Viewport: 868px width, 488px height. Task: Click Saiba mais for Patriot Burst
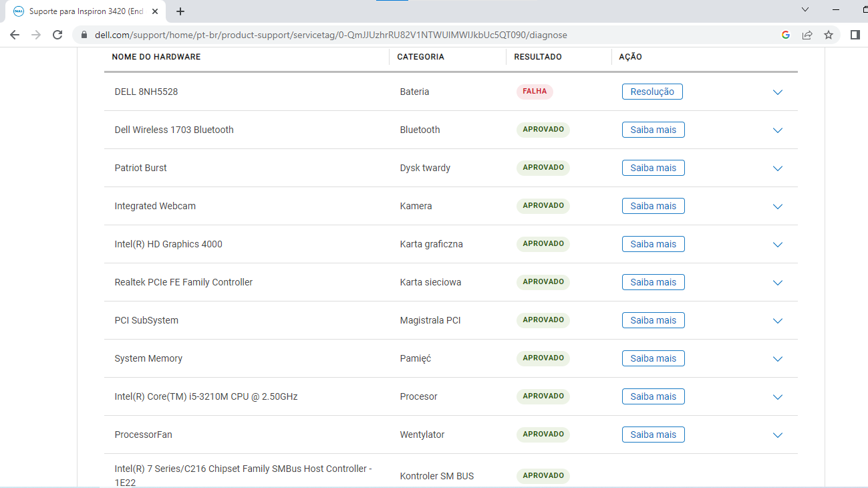pos(654,168)
